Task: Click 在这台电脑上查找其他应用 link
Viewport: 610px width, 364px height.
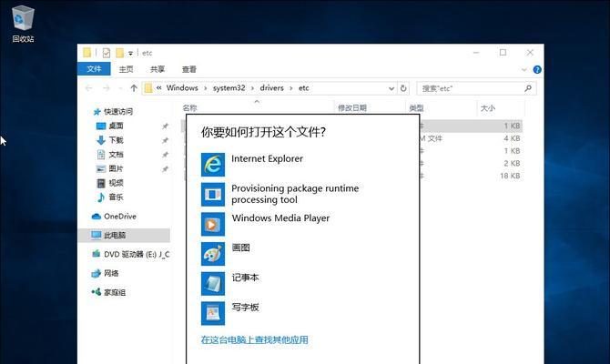Action: pos(254,339)
